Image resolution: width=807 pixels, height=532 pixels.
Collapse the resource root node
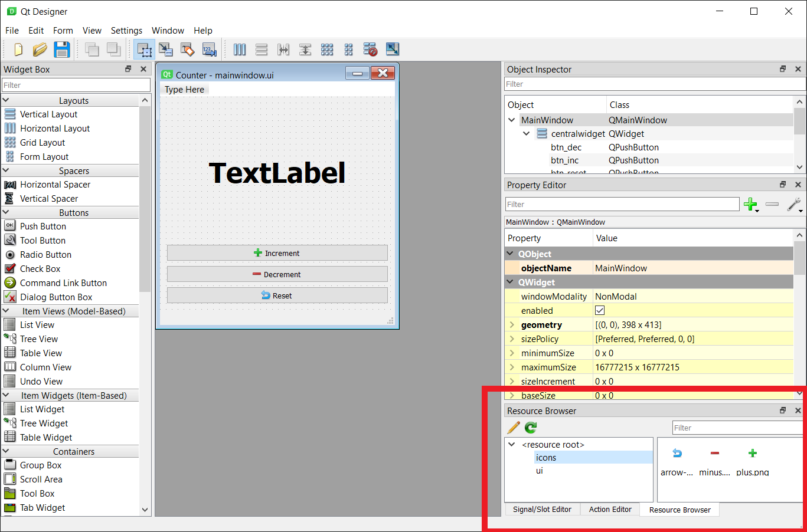[512, 444]
